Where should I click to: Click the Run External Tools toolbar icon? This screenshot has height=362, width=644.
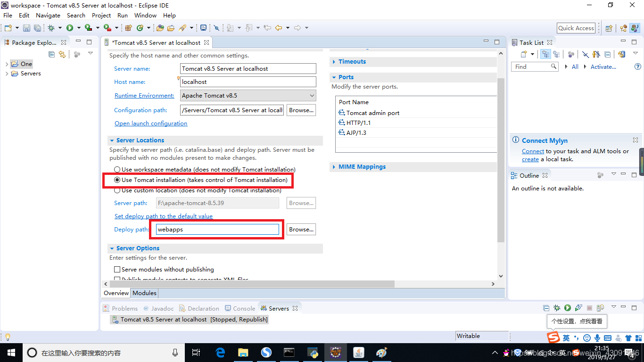[107, 28]
